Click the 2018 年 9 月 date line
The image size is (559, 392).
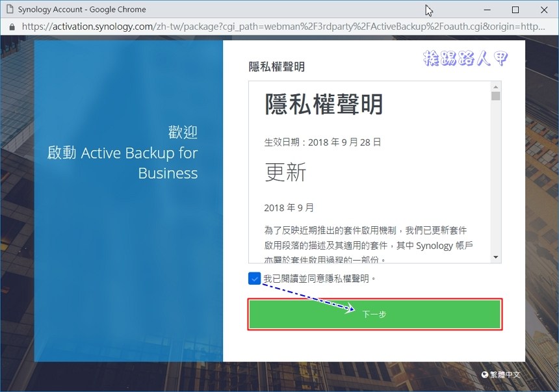coord(289,207)
